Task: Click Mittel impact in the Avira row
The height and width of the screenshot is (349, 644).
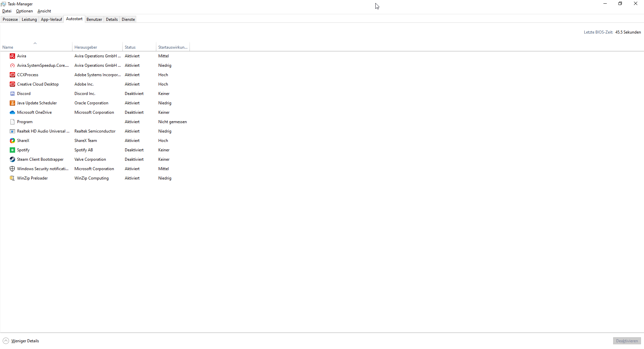Action: point(163,56)
